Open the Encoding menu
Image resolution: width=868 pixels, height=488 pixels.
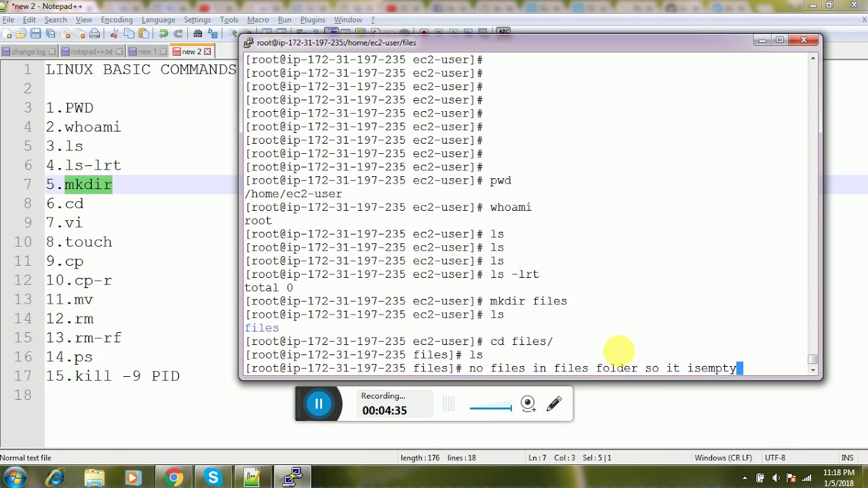tap(117, 20)
